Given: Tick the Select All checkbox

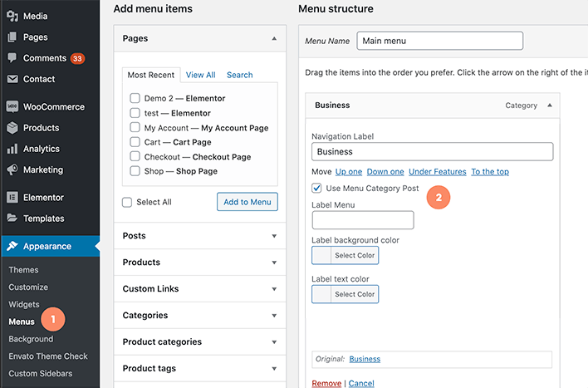Looking at the screenshot, I should [x=127, y=202].
